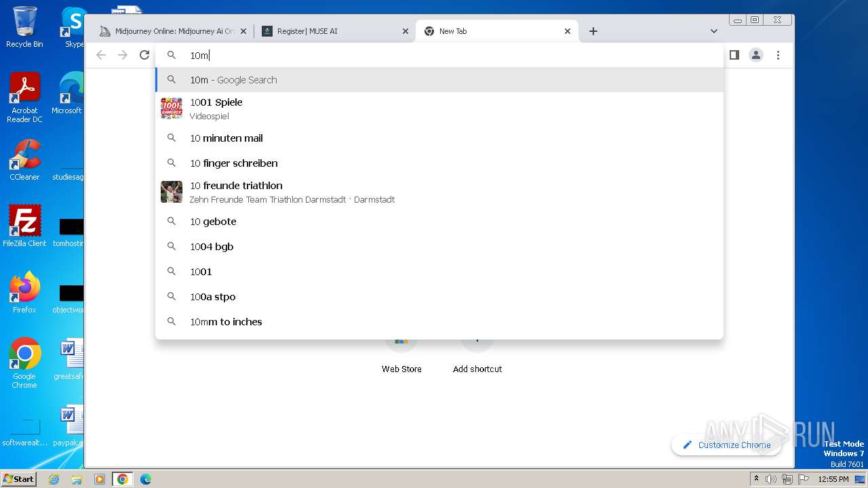868x488 pixels.
Task: Open the Acrobat Reader DC desktop icon
Action: [x=24, y=98]
